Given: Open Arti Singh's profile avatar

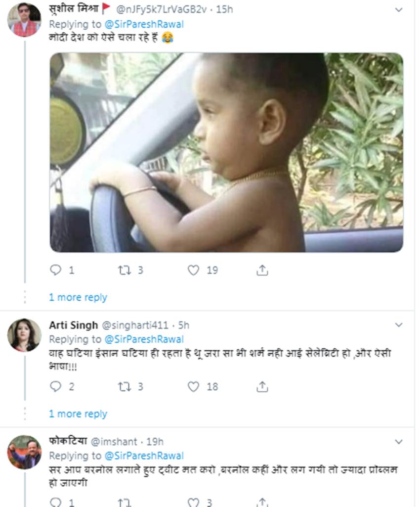Looking at the screenshot, I should (x=24, y=335).
